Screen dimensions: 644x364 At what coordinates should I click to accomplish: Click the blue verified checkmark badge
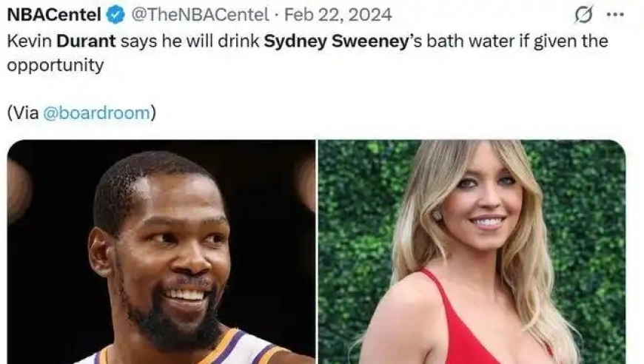point(115,15)
